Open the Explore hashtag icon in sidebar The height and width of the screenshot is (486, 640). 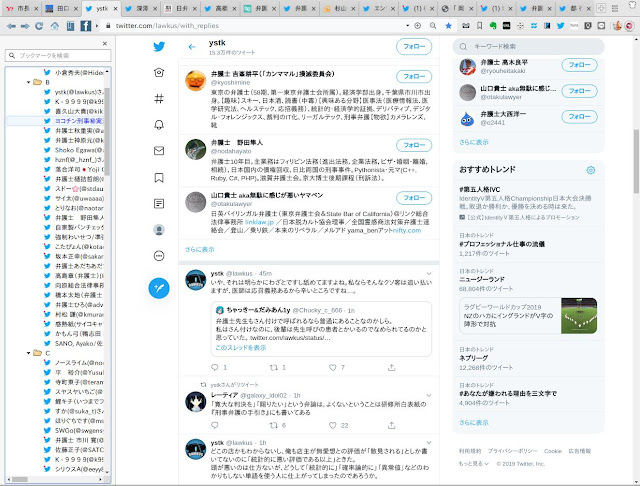159,98
